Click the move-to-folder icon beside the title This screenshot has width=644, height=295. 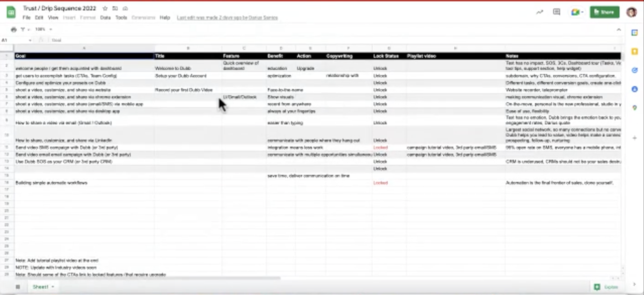pos(115,8)
